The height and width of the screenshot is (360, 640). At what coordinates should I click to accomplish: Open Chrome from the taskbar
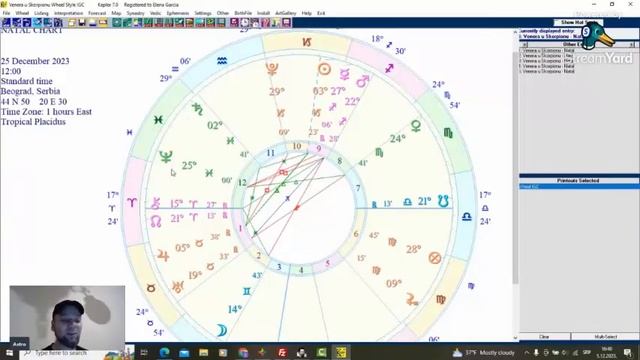coord(243,353)
